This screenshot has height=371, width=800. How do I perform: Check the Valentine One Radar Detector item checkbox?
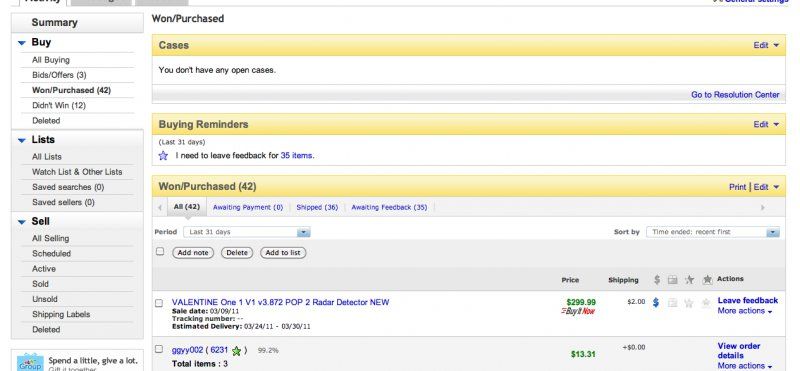click(x=159, y=303)
